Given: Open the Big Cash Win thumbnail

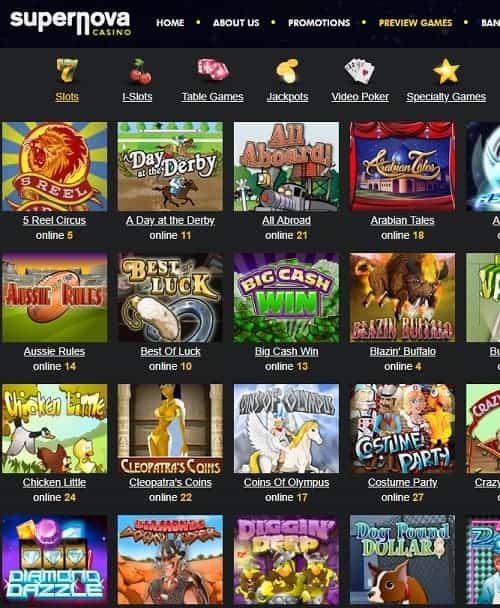Looking at the screenshot, I should (286, 297).
